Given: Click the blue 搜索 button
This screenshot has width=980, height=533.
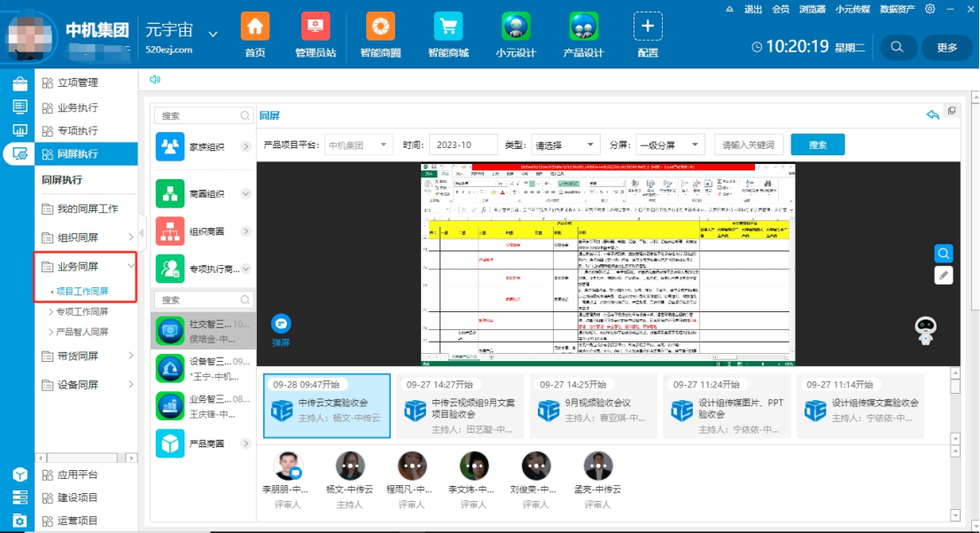Looking at the screenshot, I should click(817, 145).
